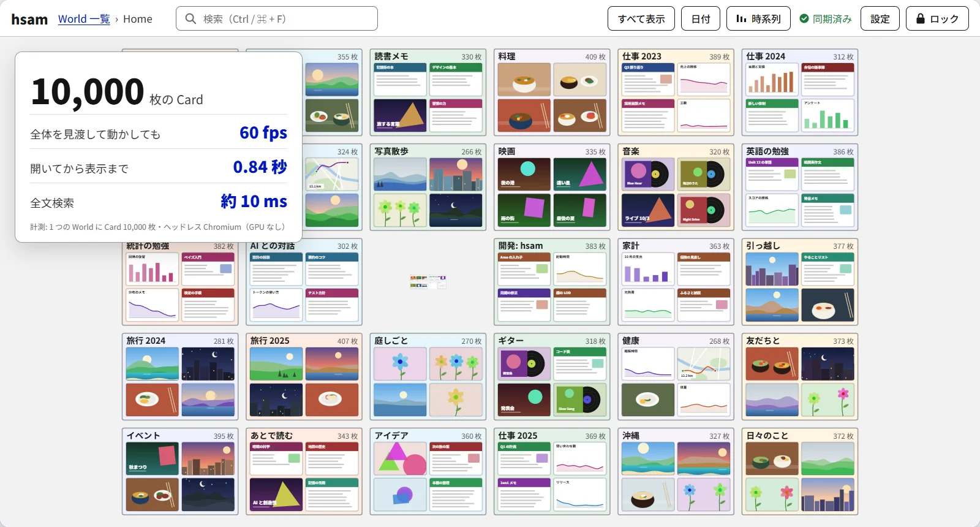The image size is (980, 527).
Task: Select the 友だちと group title
Action: [763, 341]
